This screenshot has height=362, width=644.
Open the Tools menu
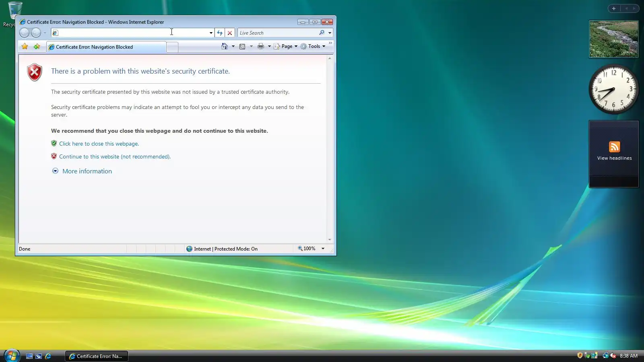(x=313, y=46)
